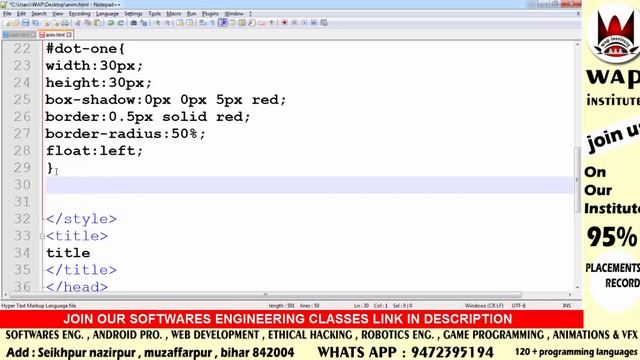The height and width of the screenshot is (360, 640).
Task: Click the line "float:left;"
Action: tap(94, 151)
